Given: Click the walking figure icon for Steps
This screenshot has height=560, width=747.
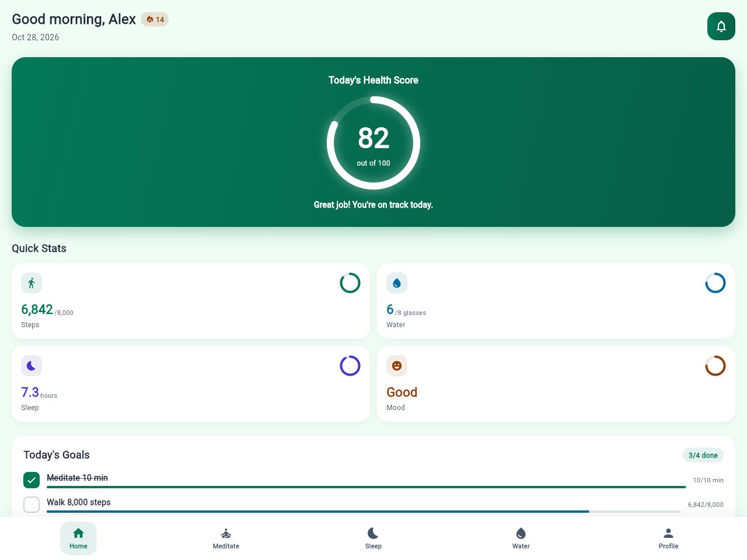Looking at the screenshot, I should coord(32,283).
